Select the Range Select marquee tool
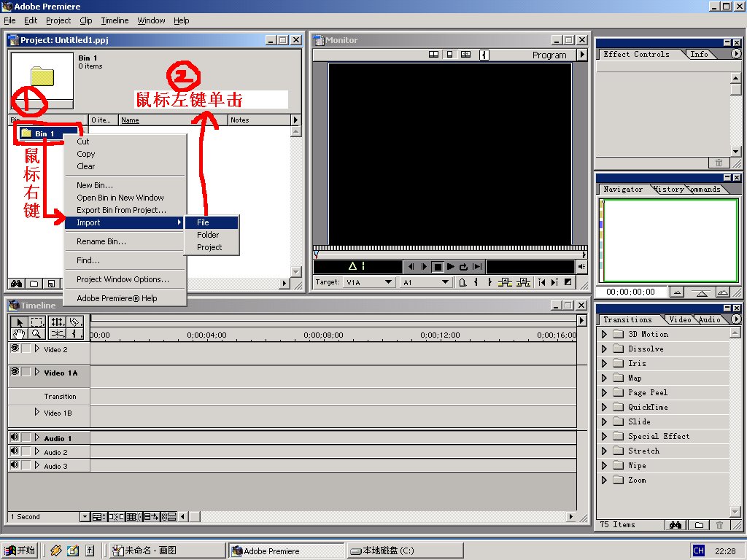The width and height of the screenshot is (747, 560). tap(36, 322)
